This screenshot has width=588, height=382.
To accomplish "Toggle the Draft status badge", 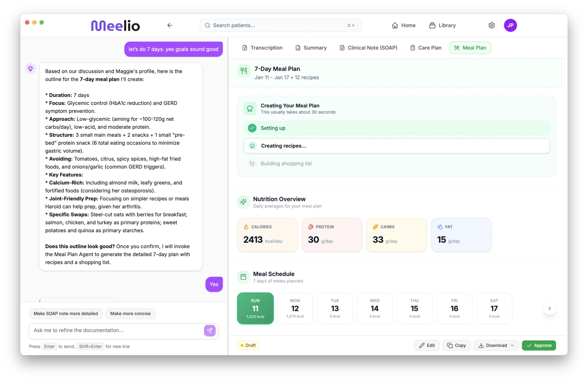I will [x=248, y=346].
